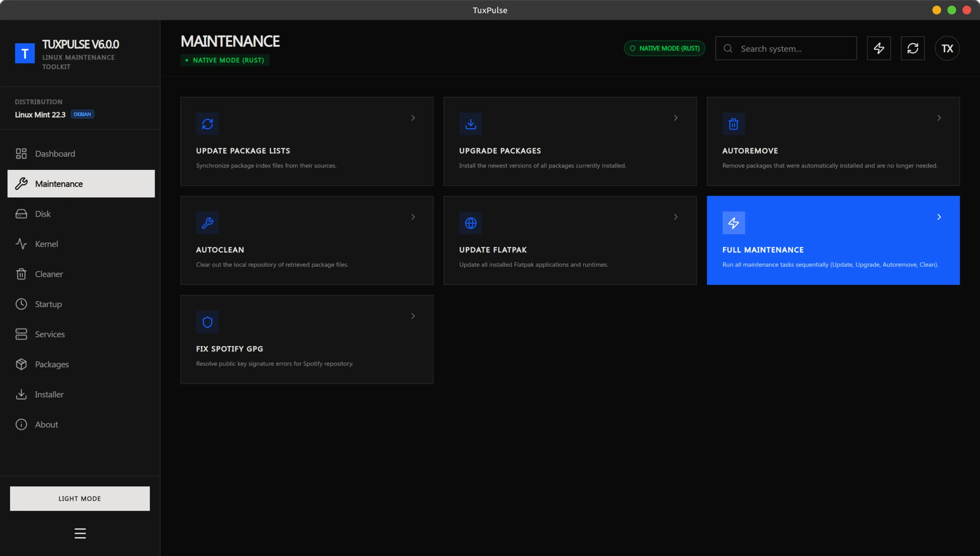The height and width of the screenshot is (556, 980).
Task: Open the Kernel section in sidebar
Action: [x=46, y=244]
